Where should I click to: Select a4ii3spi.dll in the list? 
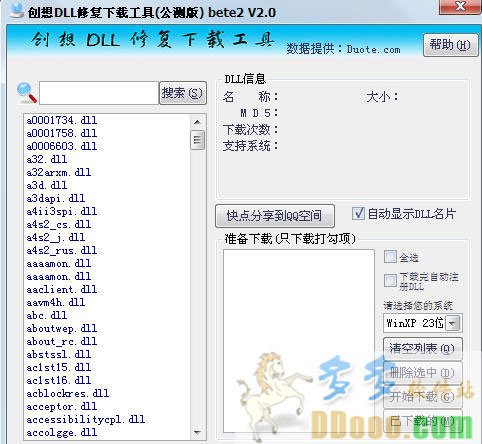coord(62,211)
